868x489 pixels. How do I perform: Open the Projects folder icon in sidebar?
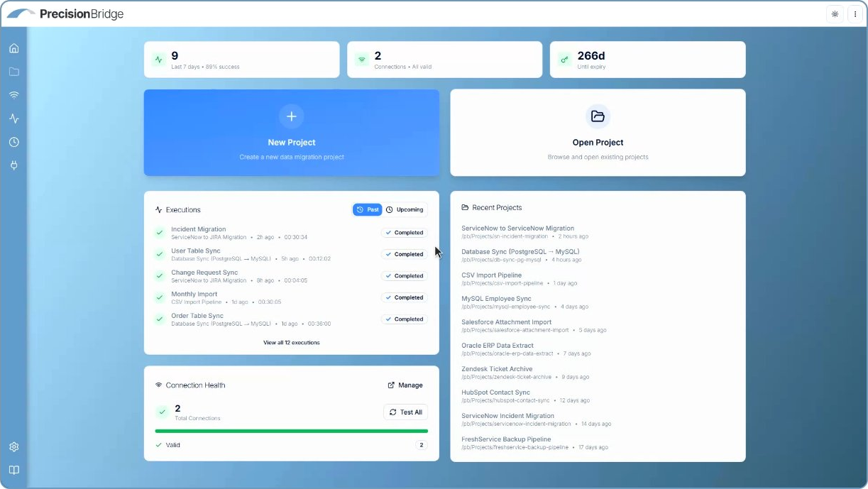coord(14,72)
